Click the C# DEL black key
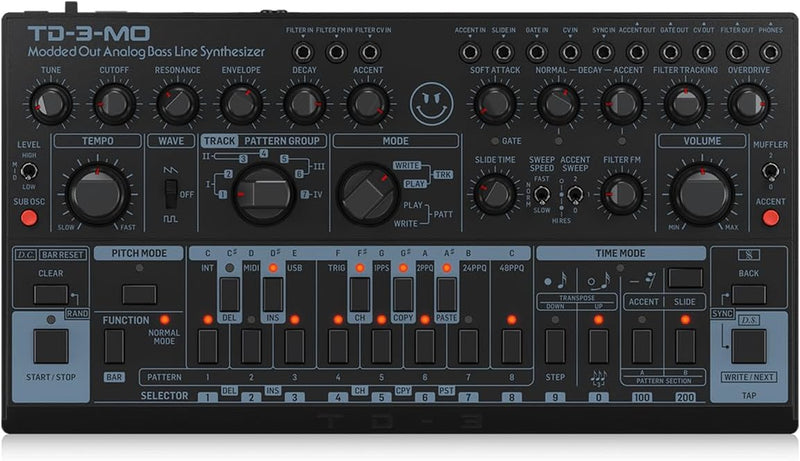800x461 pixels. (x=230, y=294)
